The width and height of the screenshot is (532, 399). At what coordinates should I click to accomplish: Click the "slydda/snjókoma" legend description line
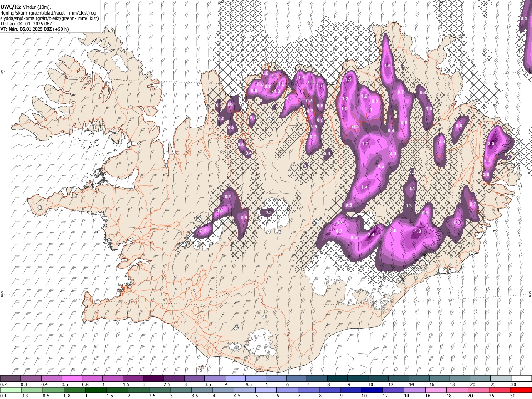[49, 18]
